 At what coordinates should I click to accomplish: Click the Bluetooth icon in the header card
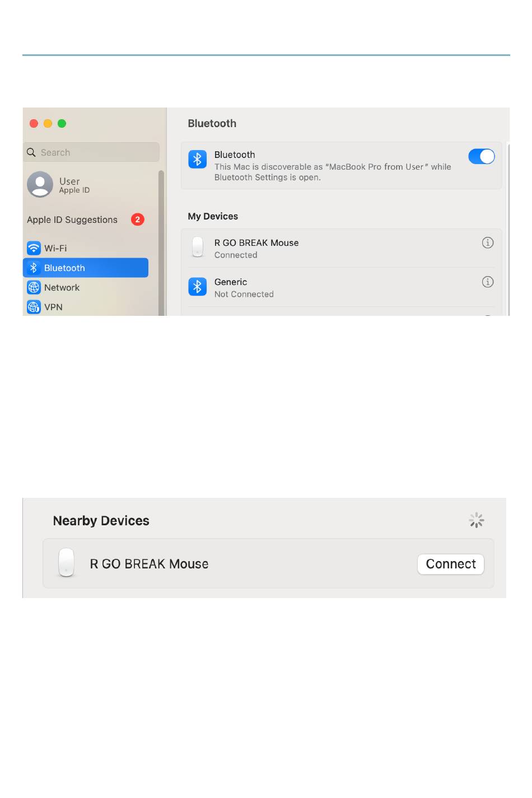pos(197,160)
